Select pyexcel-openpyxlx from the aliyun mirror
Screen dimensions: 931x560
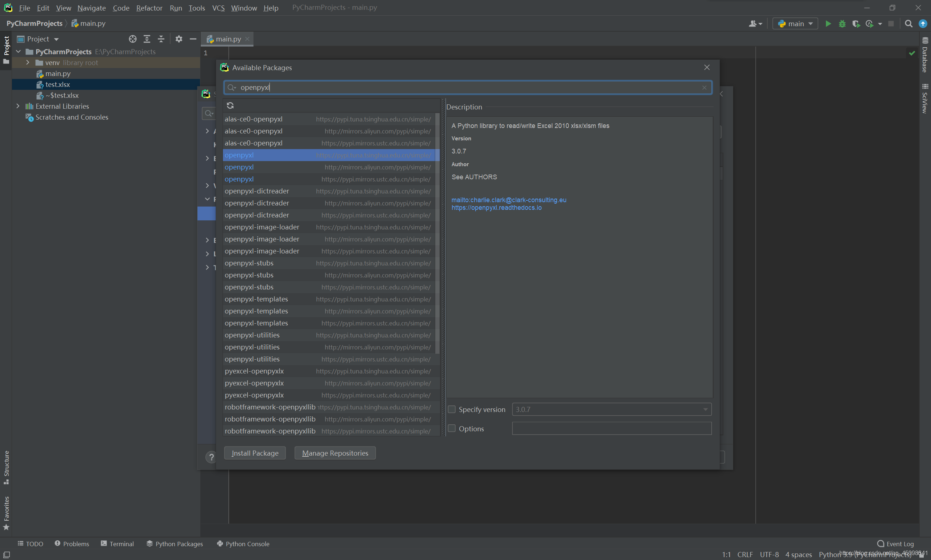(329, 383)
